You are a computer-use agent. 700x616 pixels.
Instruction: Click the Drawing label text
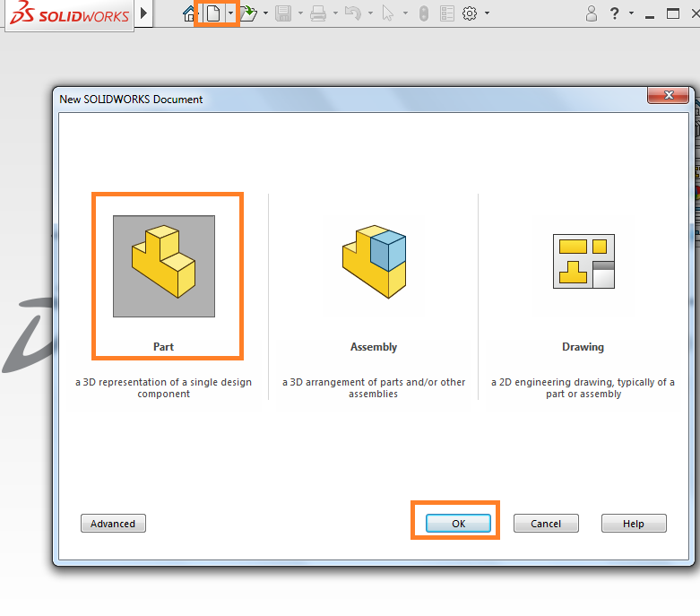point(583,347)
